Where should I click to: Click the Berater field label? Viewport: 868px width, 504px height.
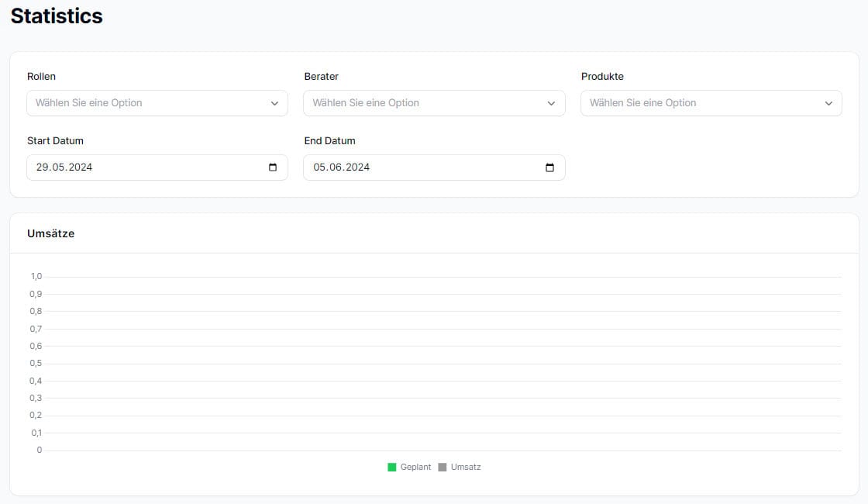pyautogui.click(x=321, y=77)
